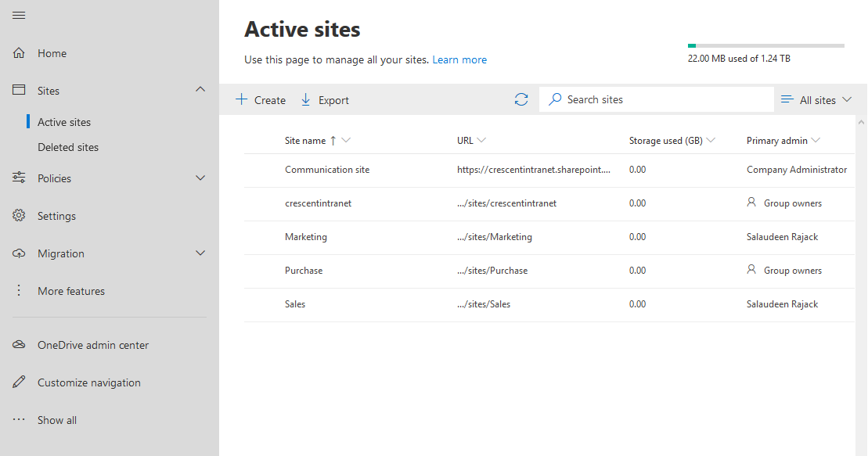Open the Storage used column sort menu
This screenshot has width=868, height=456.
tap(710, 140)
